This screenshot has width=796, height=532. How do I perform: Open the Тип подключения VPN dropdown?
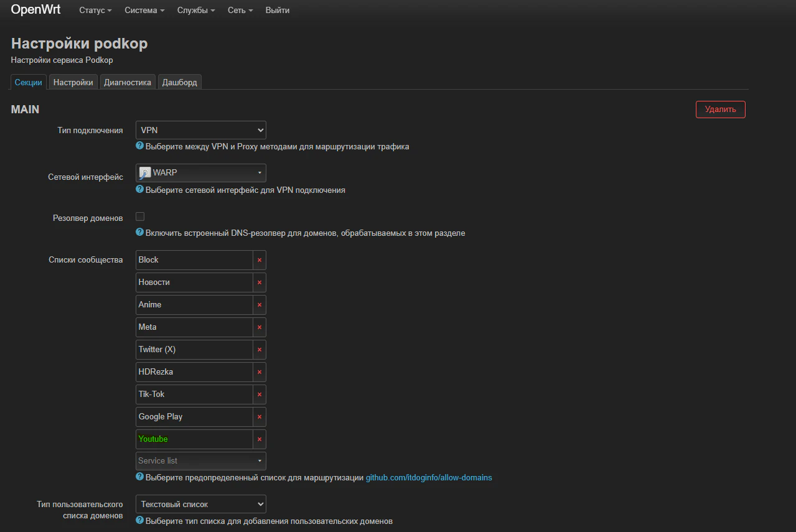pyautogui.click(x=201, y=130)
